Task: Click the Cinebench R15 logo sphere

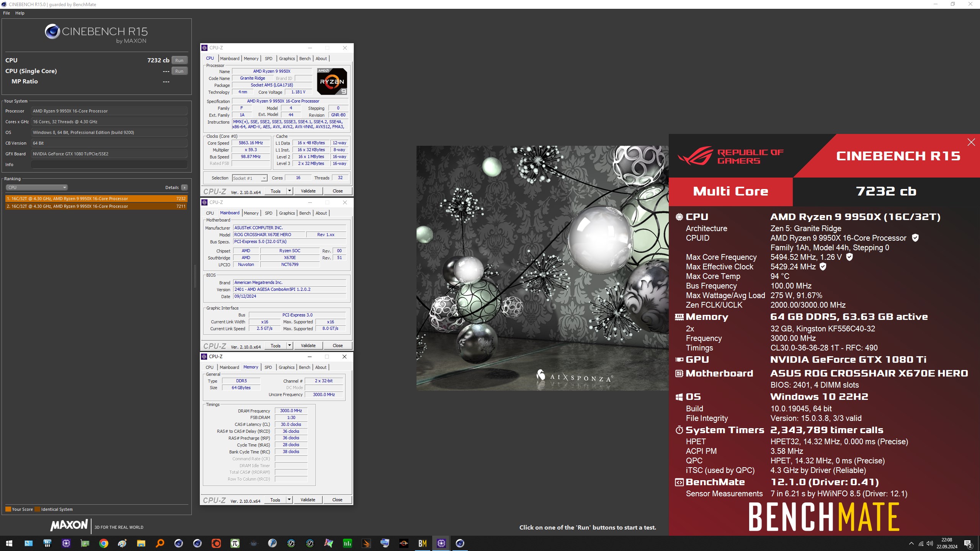Action: point(52,31)
